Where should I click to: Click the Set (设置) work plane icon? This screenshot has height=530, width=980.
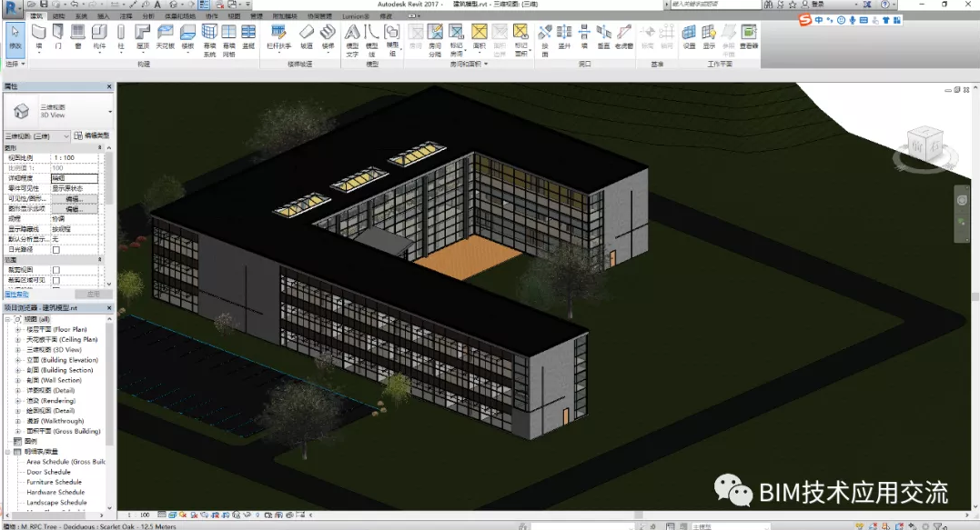point(689,37)
